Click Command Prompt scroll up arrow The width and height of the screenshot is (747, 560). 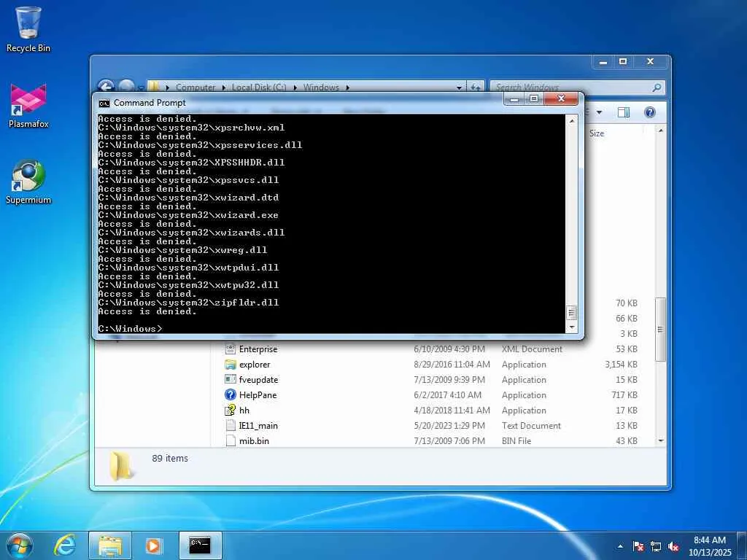pyautogui.click(x=572, y=121)
